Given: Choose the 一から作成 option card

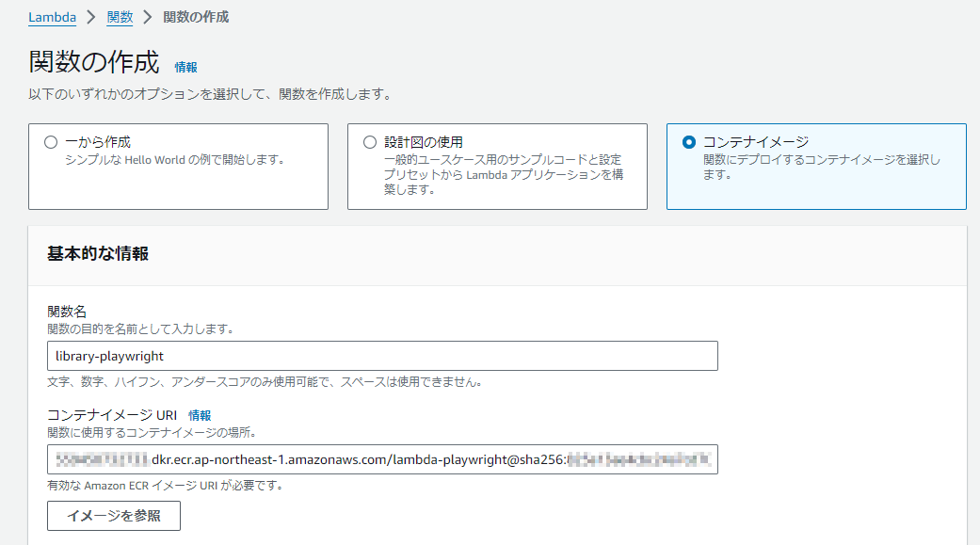Looking at the screenshot, I should [x=179, y=165].
